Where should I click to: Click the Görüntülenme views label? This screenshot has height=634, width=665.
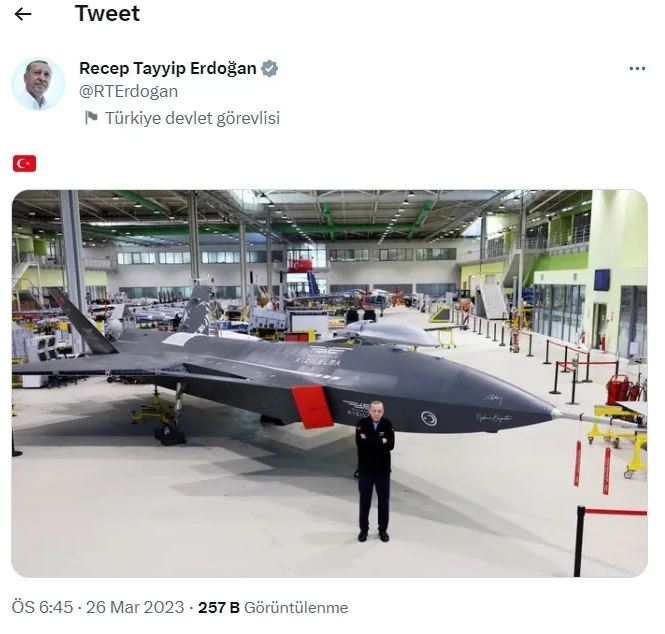296,607
